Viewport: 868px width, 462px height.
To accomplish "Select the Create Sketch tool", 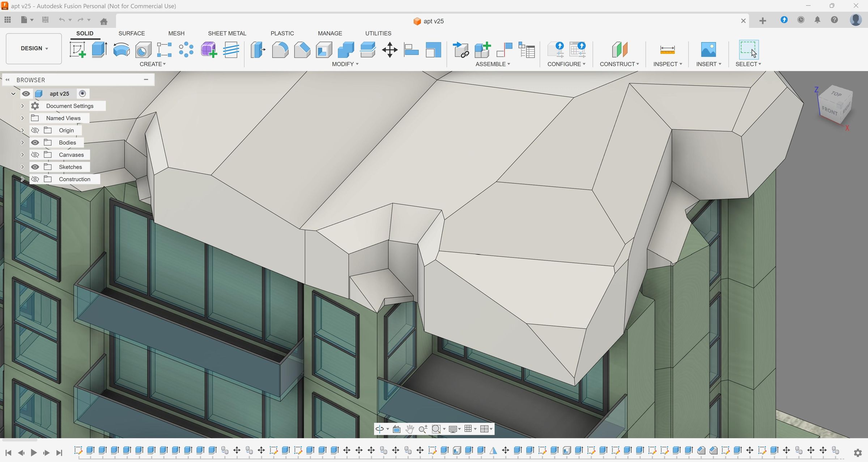I will click(x=78, y=50).
